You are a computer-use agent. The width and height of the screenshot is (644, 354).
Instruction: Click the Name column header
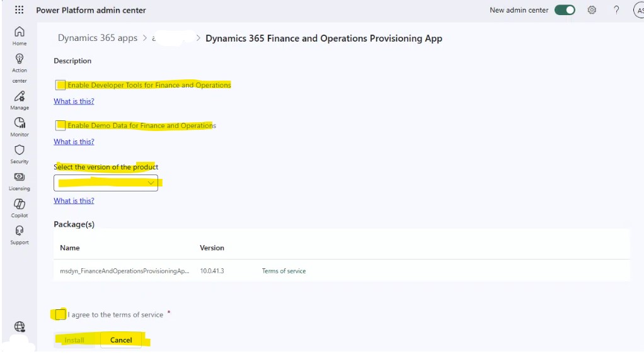coord(70,248)
